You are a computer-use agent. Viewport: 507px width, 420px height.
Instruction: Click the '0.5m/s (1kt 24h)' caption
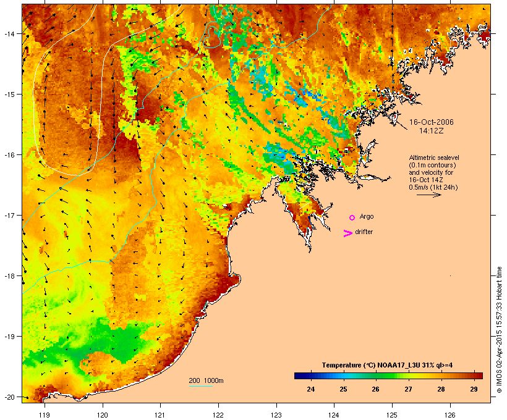(x=433, y=187)
